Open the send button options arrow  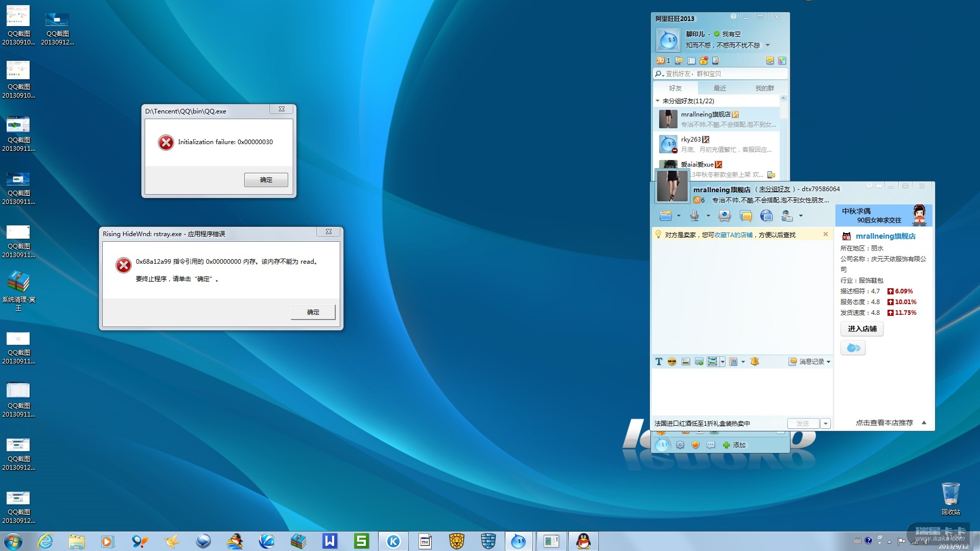pyautogui.click(x=825, y=424)
